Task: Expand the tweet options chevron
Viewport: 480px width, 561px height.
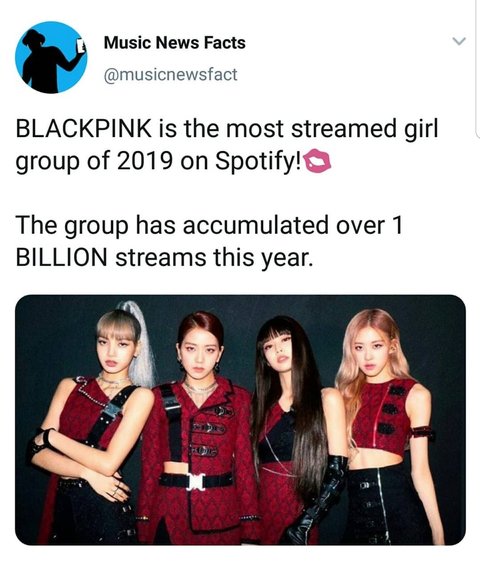Action: click(x=459, y=41)
